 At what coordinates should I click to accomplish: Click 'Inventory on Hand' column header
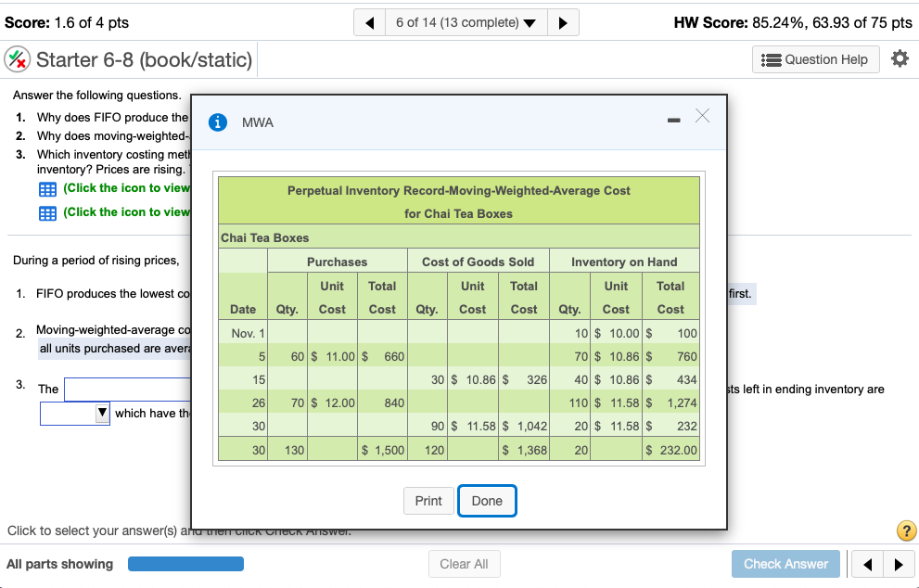624,262
